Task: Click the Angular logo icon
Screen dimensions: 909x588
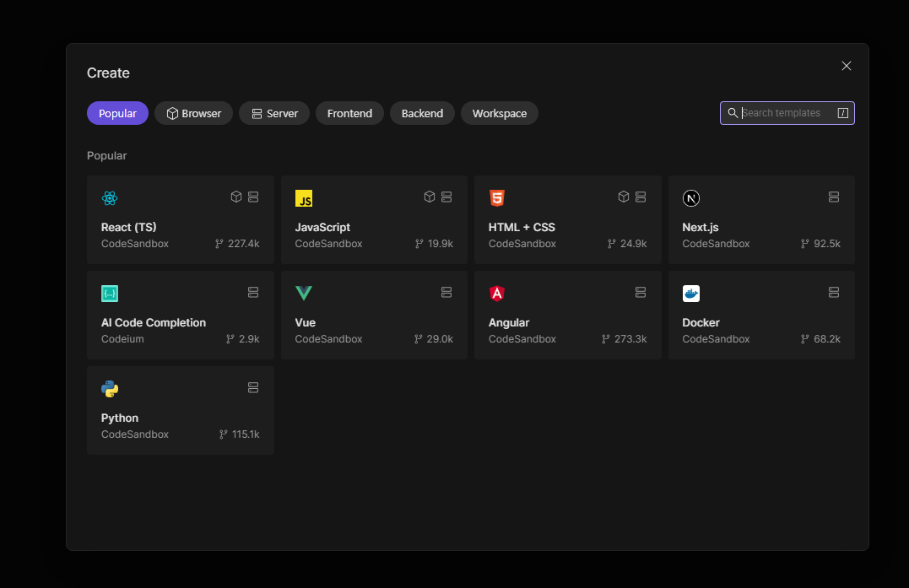Action: pyautogui.click(x=497, y=294)
